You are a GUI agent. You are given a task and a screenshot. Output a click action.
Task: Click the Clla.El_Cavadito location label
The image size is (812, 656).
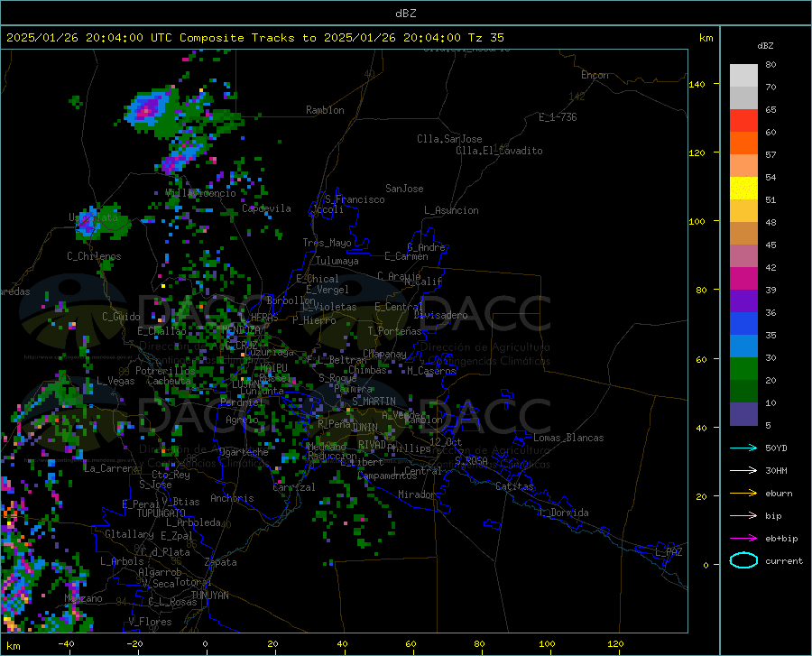499,151
